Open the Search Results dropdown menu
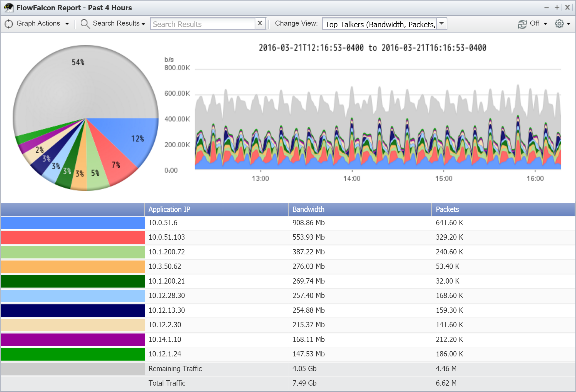The width and height of the screenshot is (576, 392). [x=119, y=23]
